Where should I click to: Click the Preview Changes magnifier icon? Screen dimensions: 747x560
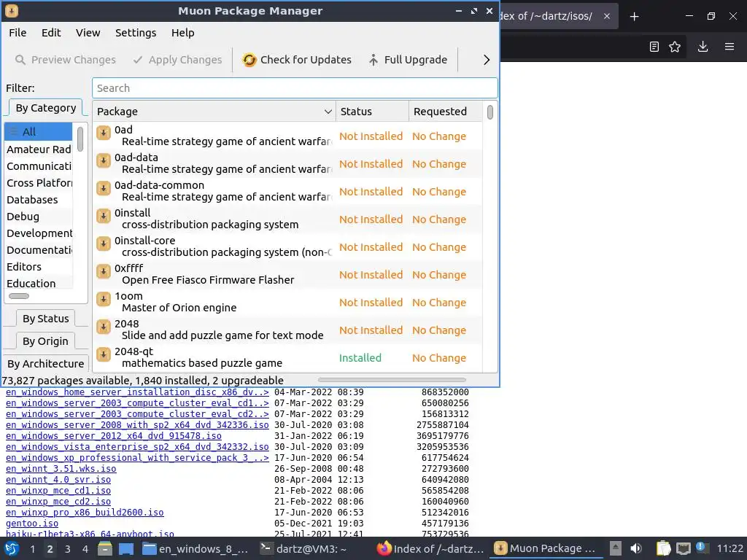[20, 60]
